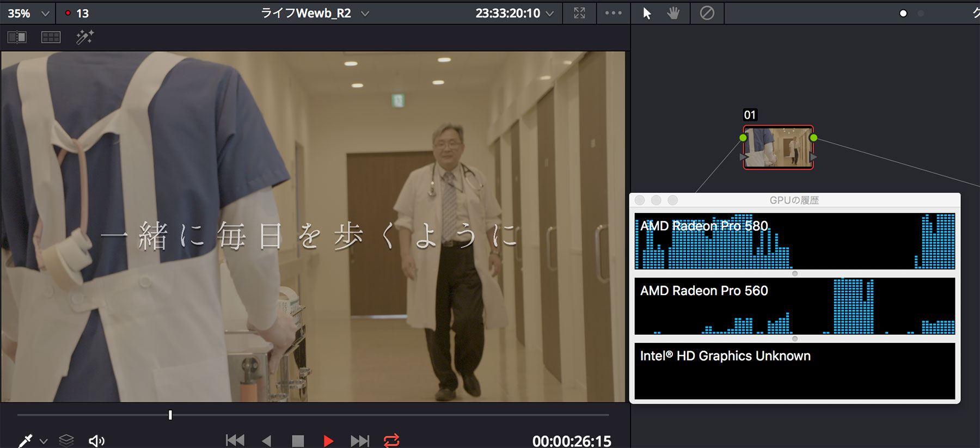Click the bypass grades circle-slash icon
The width and height of the screenshot is (980, 448).
tap(707, 13)
